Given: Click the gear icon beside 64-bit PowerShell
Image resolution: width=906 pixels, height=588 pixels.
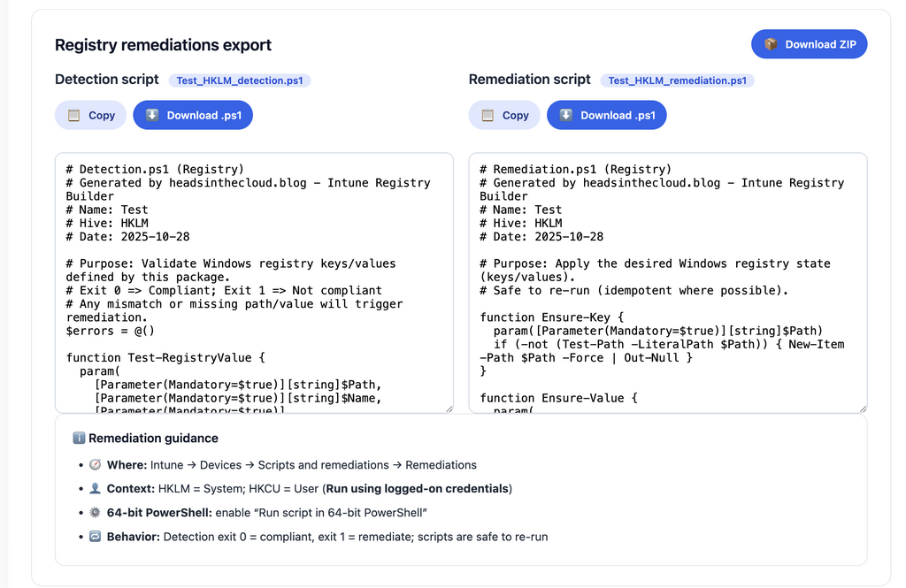Looking at the screenshot, I should [x=96, y=513].
